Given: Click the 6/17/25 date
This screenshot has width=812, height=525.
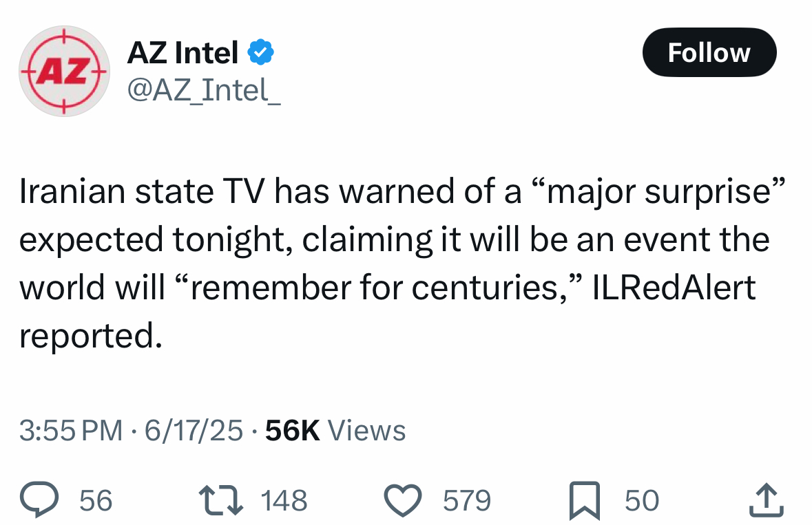Looking at the screenshot, I should [194, 430].
